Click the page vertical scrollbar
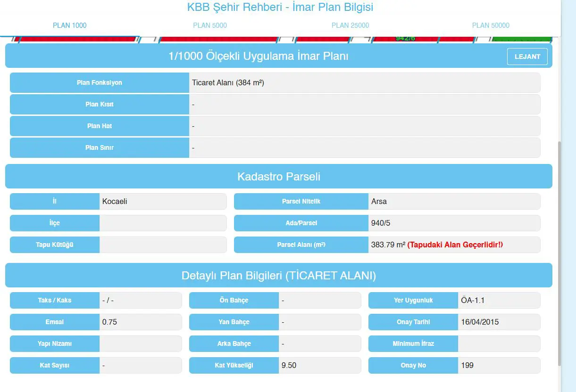The height and width of the screenshot is (392, 576). tap(560, 254)
